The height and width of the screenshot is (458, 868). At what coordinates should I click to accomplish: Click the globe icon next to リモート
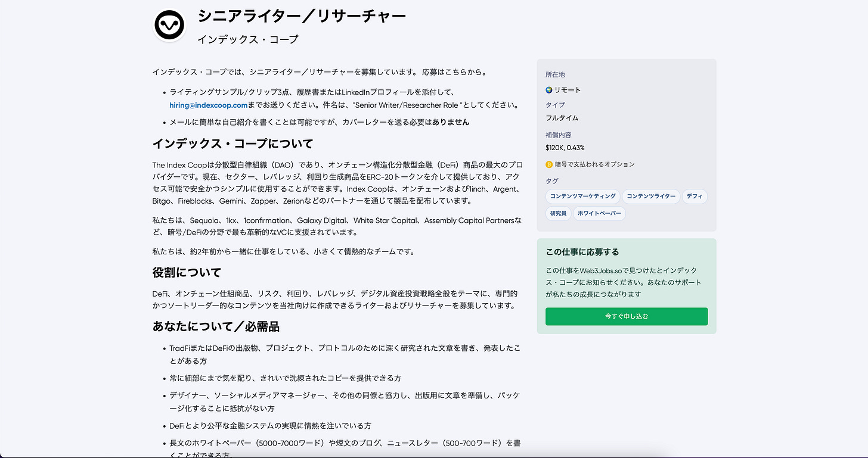(549, 90)
